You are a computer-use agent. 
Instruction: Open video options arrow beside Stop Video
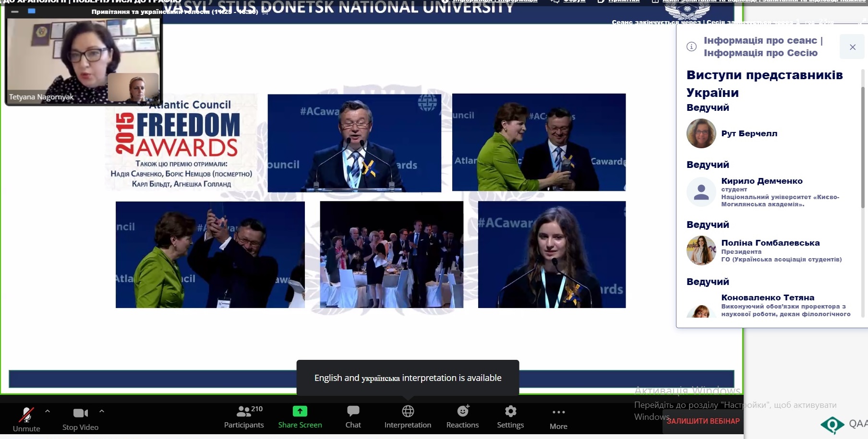click(x=102, y=411)
